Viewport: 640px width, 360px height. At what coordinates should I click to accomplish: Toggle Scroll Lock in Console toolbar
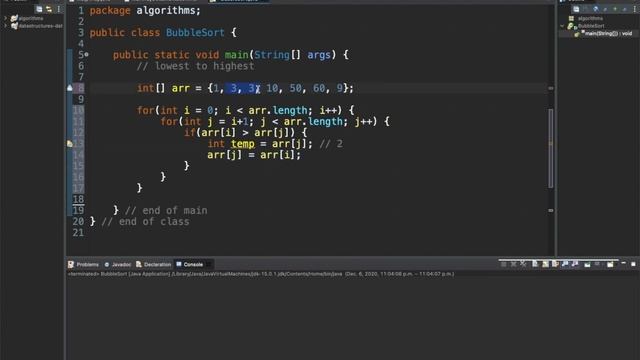[x=545, y=264]
